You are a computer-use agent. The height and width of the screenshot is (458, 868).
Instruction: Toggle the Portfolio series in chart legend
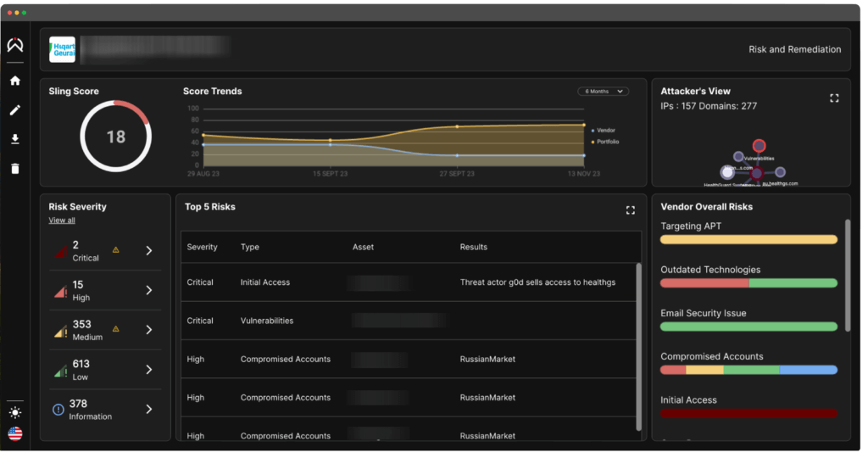(607, 142)
